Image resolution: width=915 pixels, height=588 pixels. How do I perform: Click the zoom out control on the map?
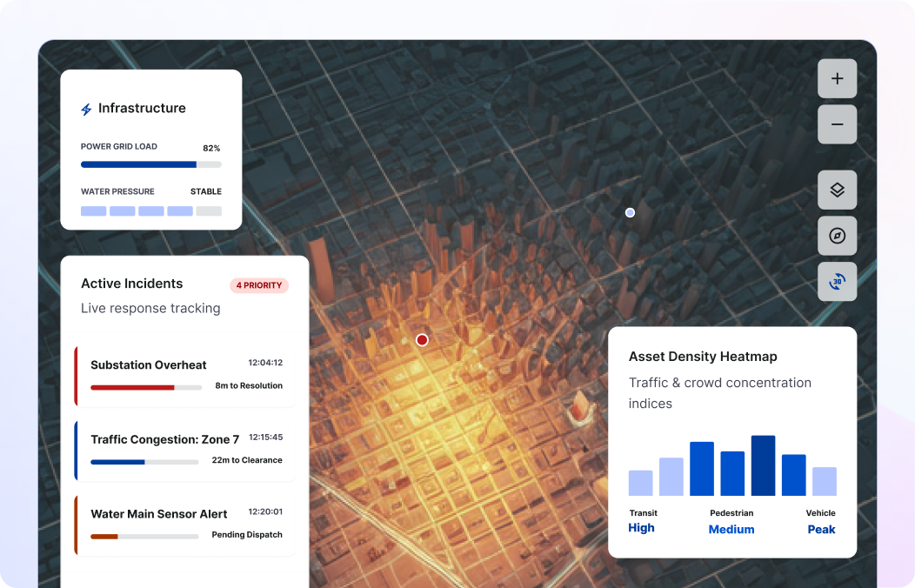pos(837,124)
